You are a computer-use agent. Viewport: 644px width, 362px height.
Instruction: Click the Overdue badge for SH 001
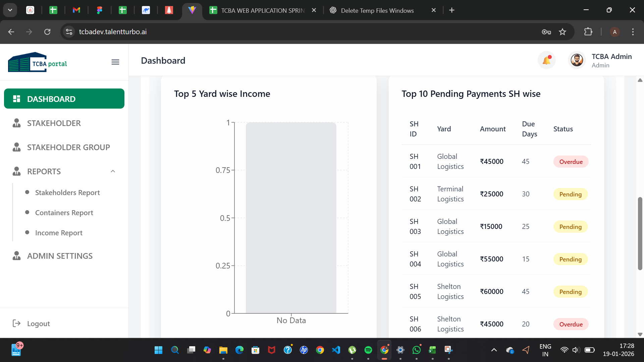point(571,162)
